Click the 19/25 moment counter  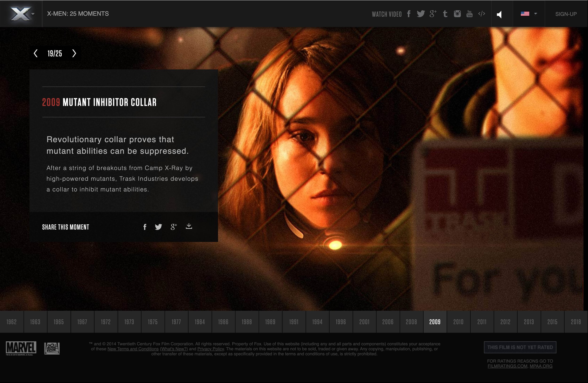pos(55,53)
